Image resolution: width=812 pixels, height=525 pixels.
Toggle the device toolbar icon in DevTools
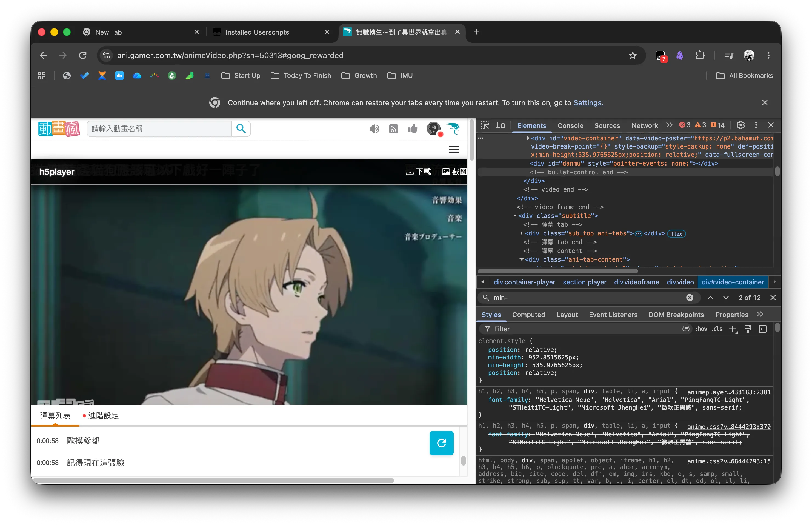[500, 125]
